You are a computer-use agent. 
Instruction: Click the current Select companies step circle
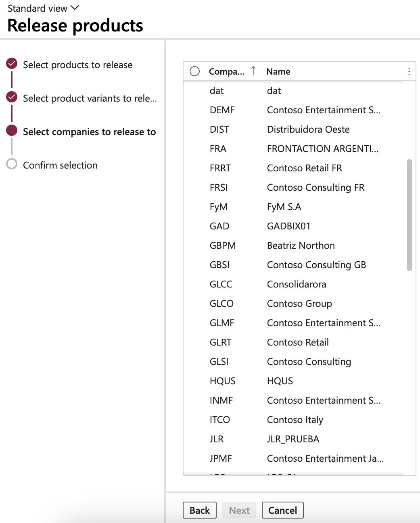[12, 131]
